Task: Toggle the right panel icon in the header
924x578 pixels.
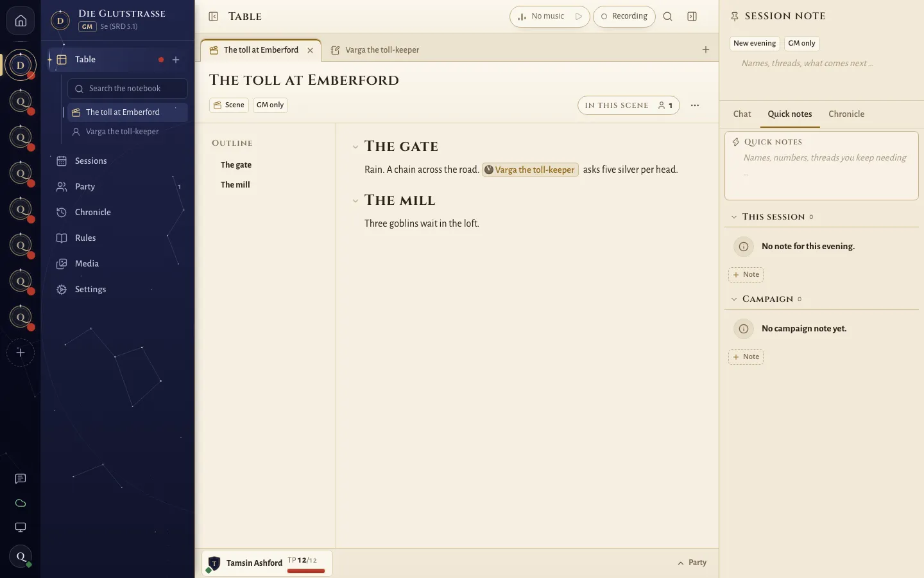Action: click(x=692, y=17)
